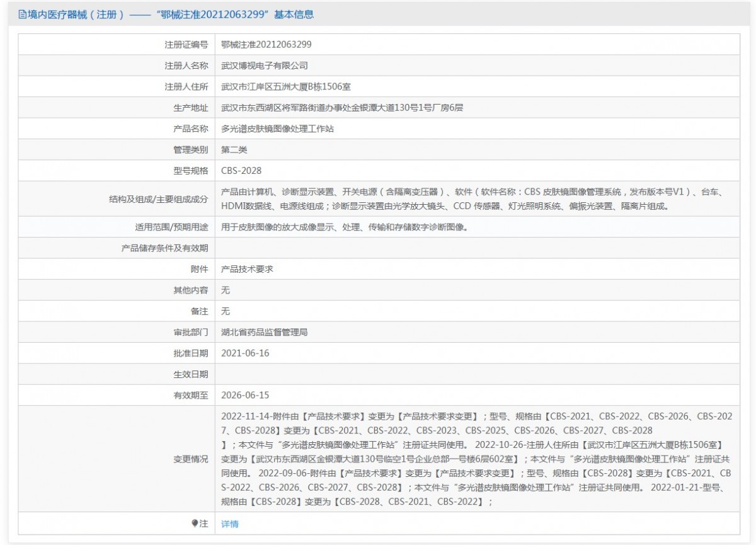
Task: Select registration number 鄂械注准20212063299 in table
Action: pos(266,45)
